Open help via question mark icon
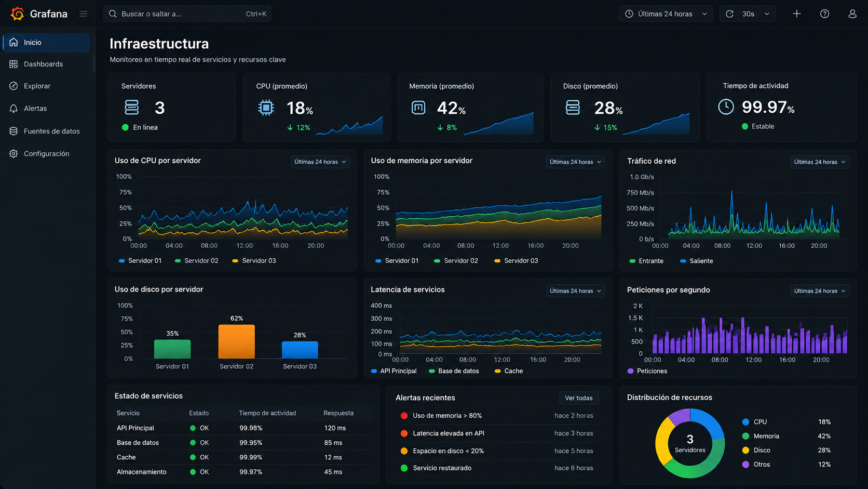 824,14
